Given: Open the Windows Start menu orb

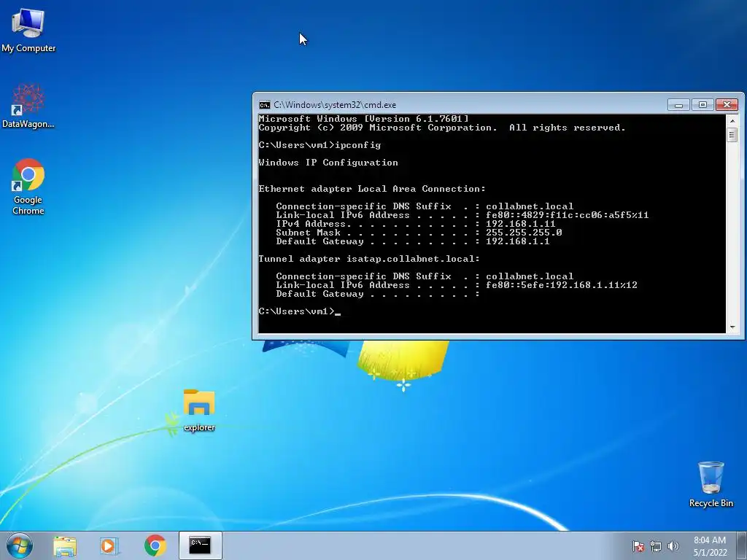Looking at the screenshot, I should [20, 545].
